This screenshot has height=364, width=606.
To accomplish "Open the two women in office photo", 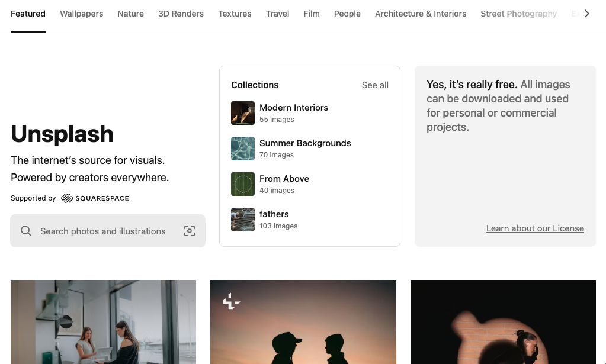I will 103,322.
